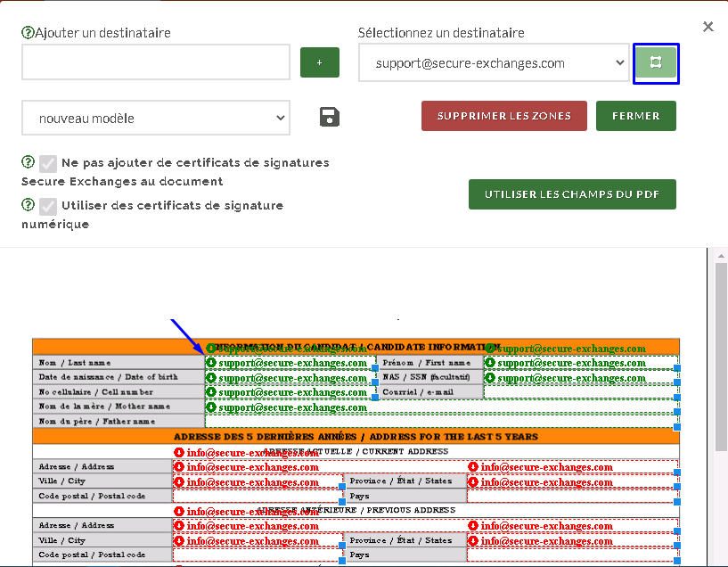
Task: Click help icon beside Utiliser des certificats
Action: coord(28,204)
